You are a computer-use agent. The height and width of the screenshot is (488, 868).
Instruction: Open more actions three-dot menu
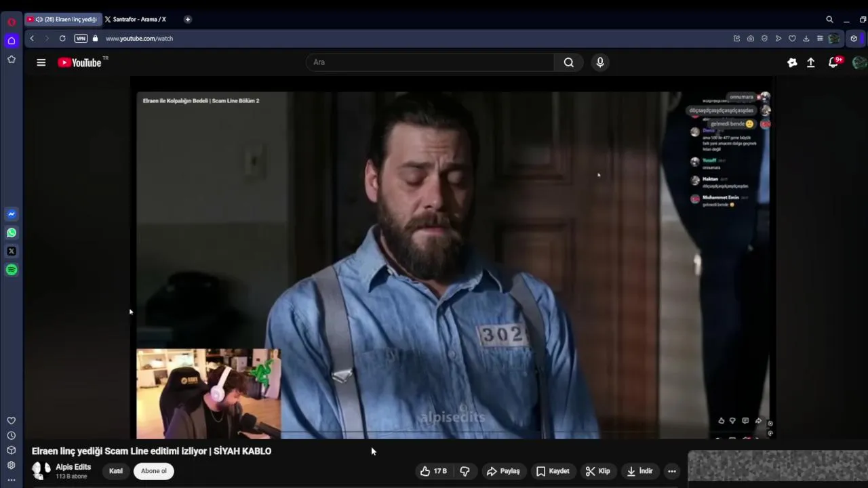(672, 471)
